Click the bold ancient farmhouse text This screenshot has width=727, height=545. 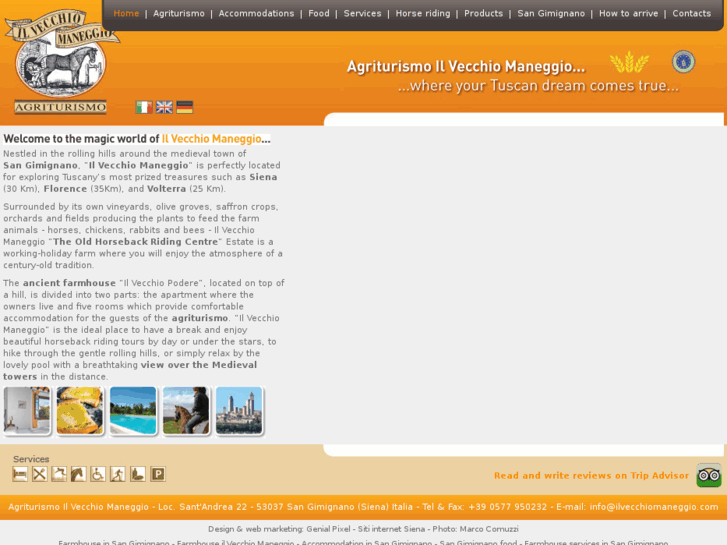pos(69,283)
